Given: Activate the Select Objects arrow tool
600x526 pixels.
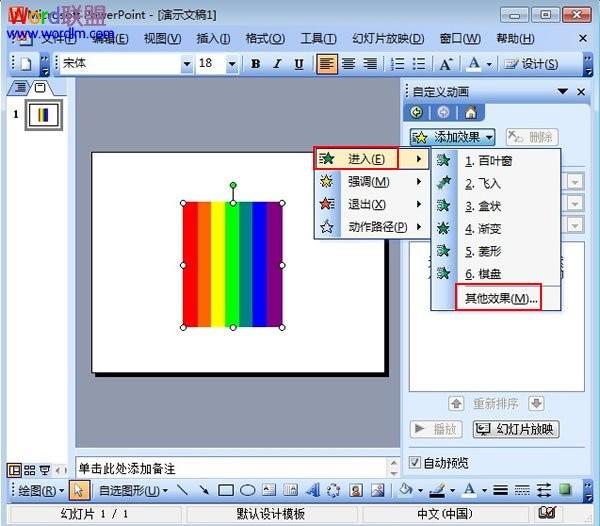Looking at the screenshot, I should pyautogui.click(x=79, y=490).
